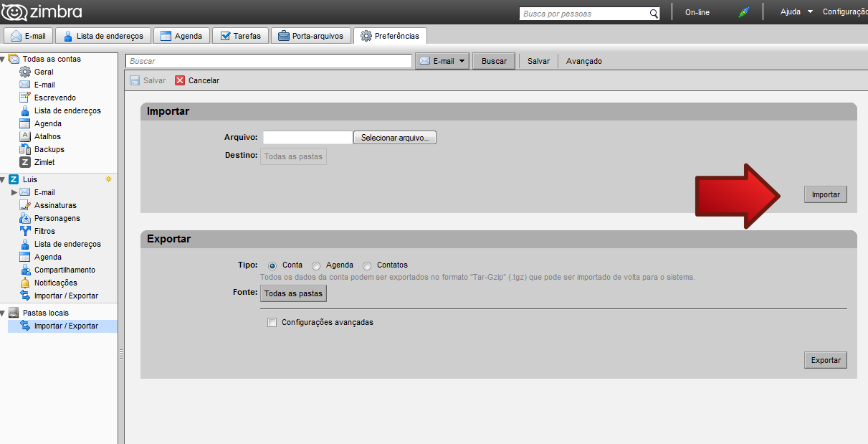The width and height of the screenshot is (868, 444).
Task: Enable Configurações avançadas checkbox
Action: [272, 323]
